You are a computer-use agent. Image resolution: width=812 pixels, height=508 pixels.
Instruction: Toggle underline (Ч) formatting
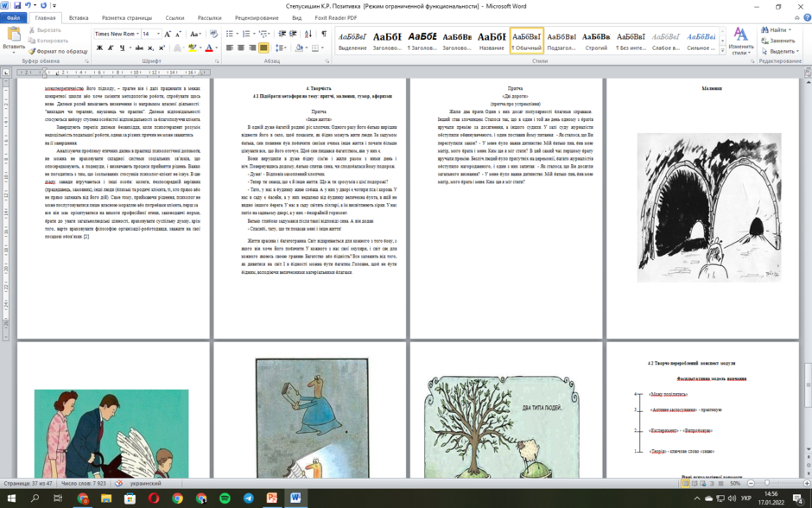(122, 48)
